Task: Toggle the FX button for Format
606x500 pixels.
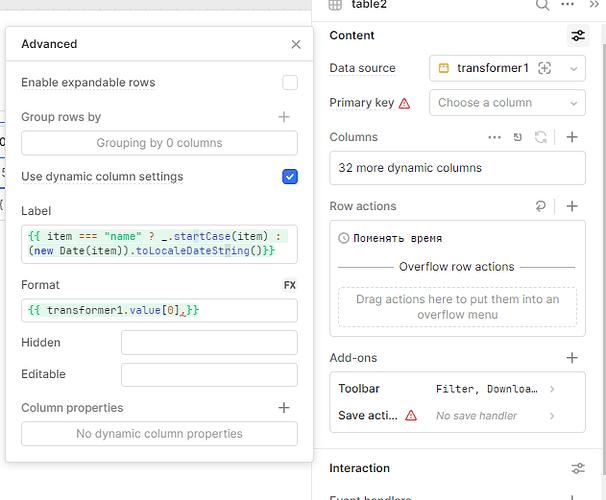Action: pyautogui.click(x=290, y=285)
